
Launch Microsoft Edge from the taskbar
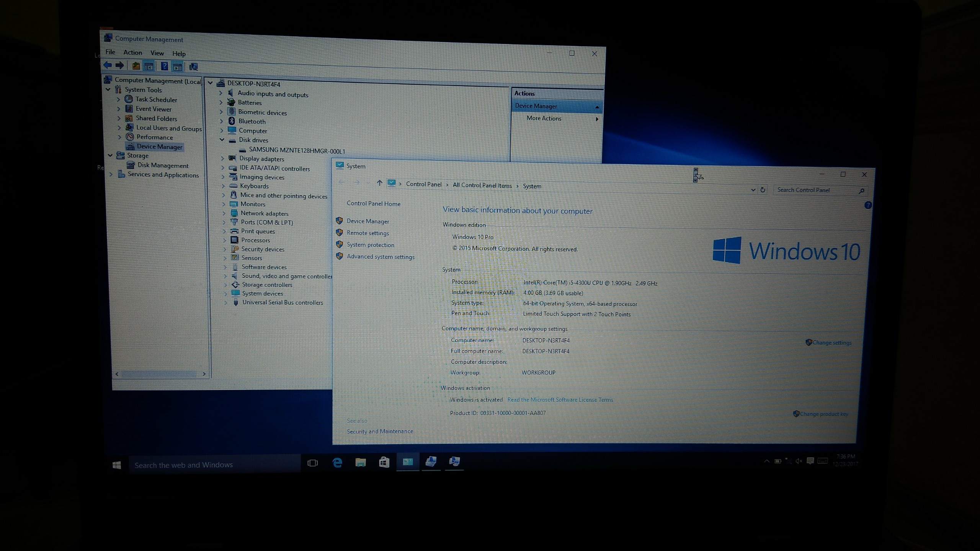tap(337, 463)
